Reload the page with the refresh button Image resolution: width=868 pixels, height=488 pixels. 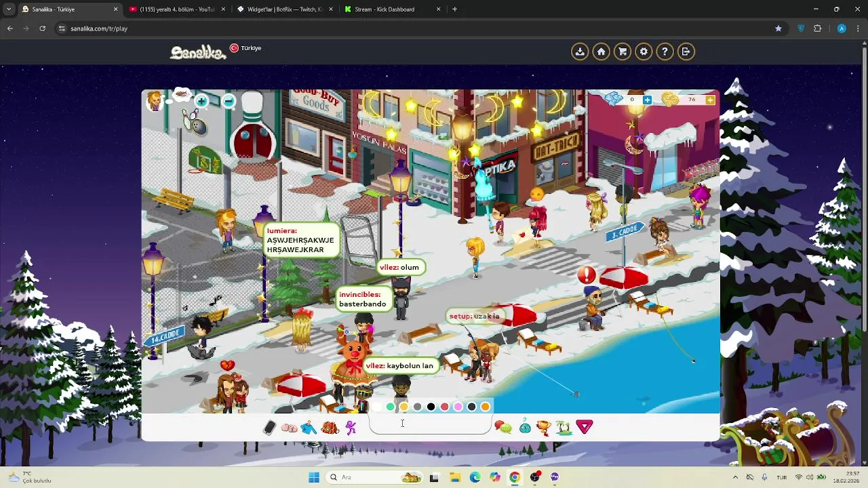pos(42,28)
